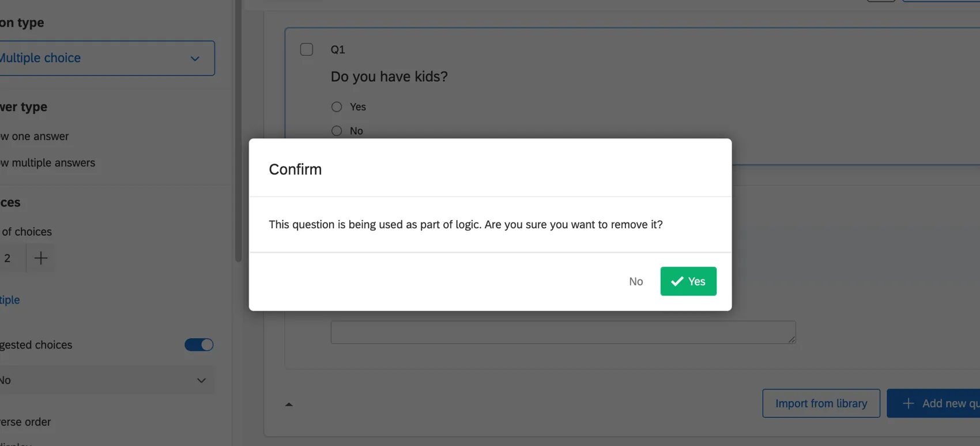This screenshot has height=446, width=980.
Task: Click No in the Confirm dialog
Action: (x=636, y=281)
